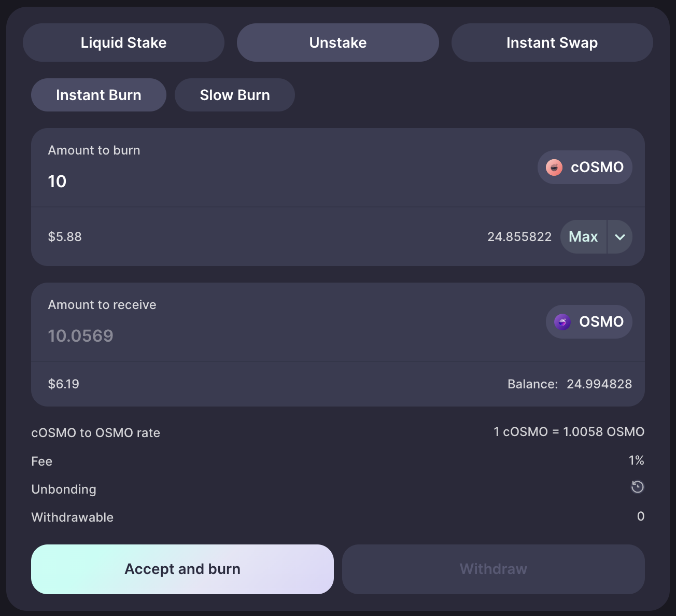The image size is (676, 616).
Task: Expand the chevron dropdown beside Max
Action: [620, 237]
